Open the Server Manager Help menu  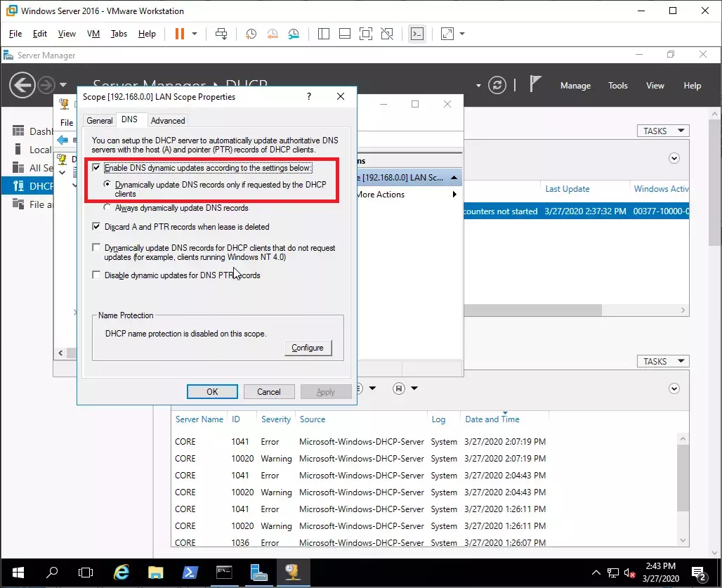pos(692,86)
